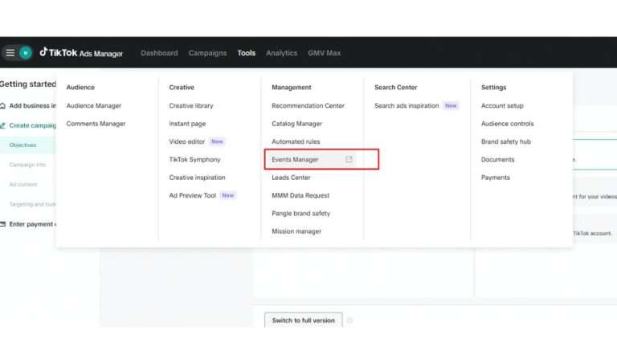
Task: Launch the Video editor
Action: tap(187, 141)
